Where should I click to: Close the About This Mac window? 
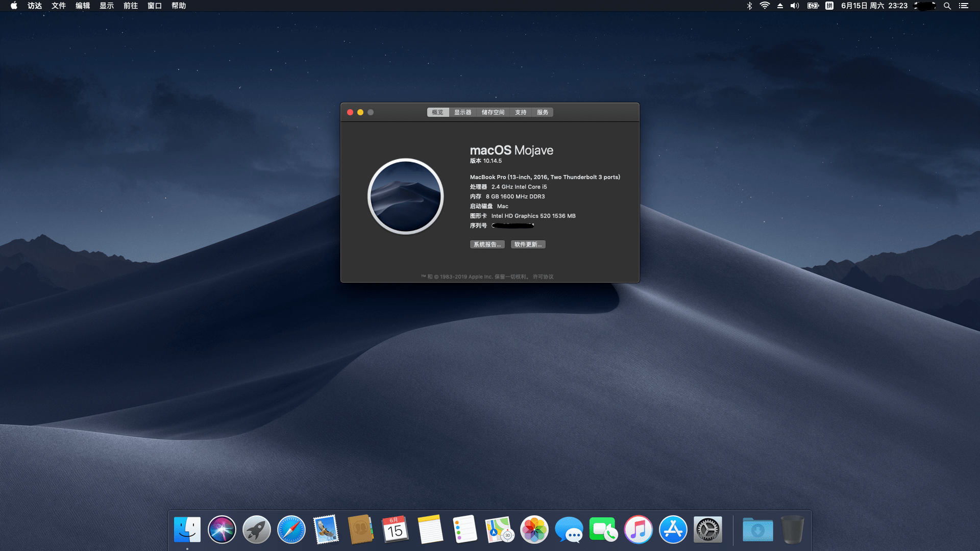pos(350,112)
